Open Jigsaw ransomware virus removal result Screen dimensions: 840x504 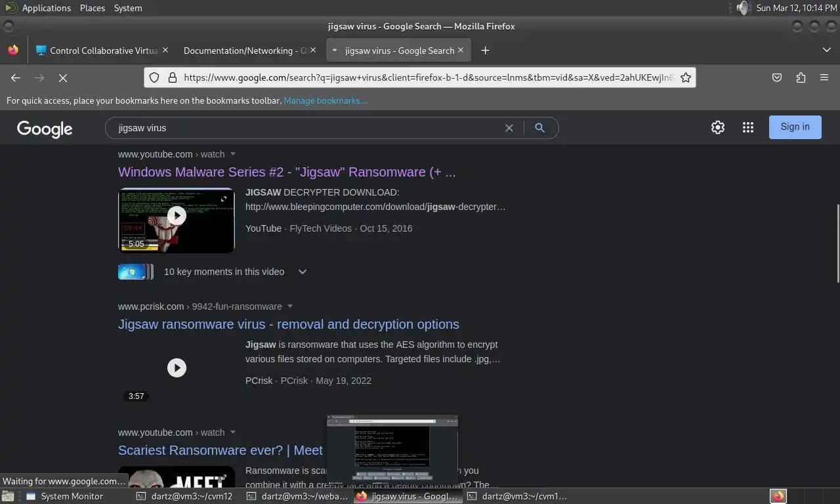pos(289,324)
